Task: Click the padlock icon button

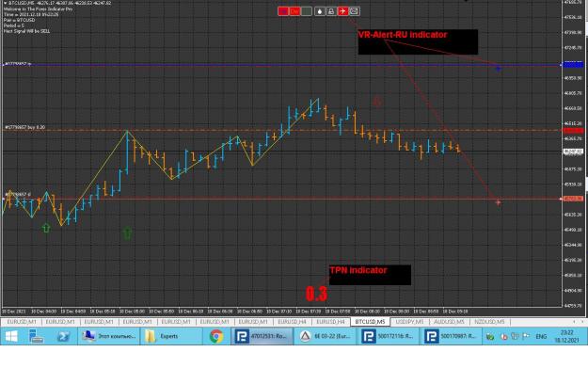Action: pyautogui.click(x=331, y=11)
